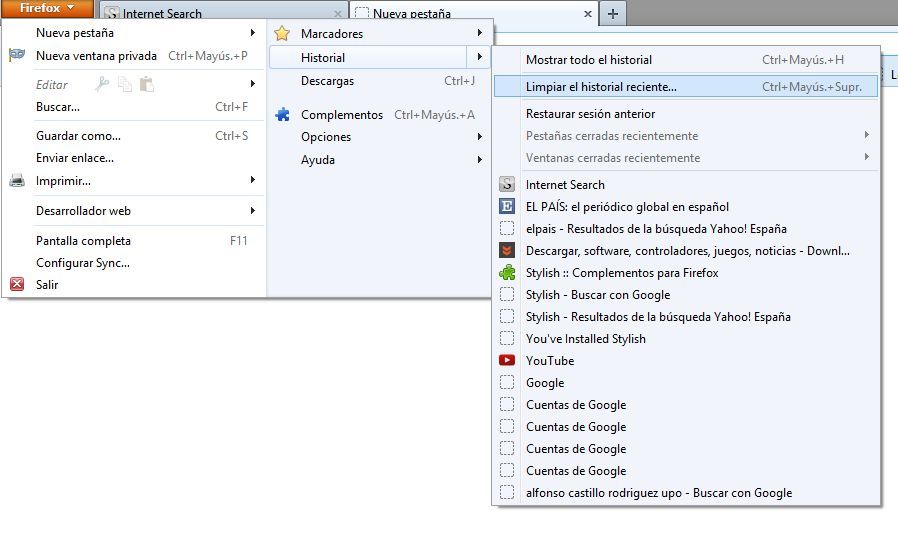This screenshot has height=556, width=898.
Task: Click the Internet Search tab favicon
Action: click(x=112, y=13)
